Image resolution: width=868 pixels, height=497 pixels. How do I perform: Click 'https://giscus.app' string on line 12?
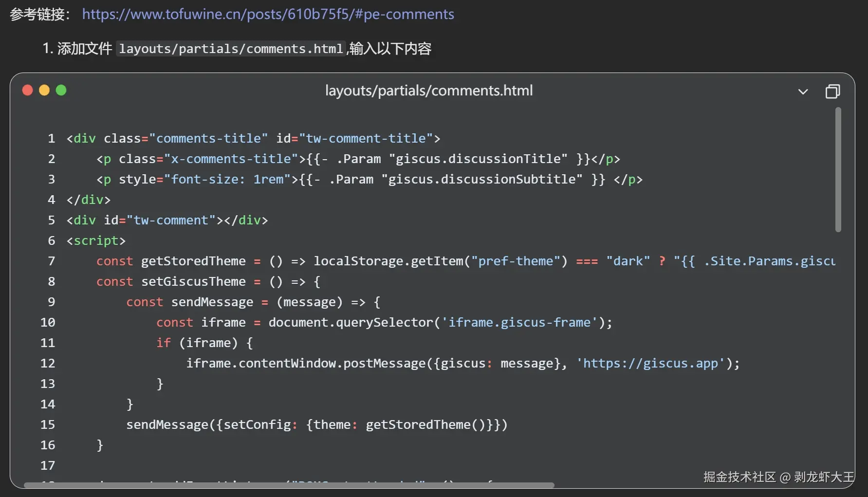[650, 363]
